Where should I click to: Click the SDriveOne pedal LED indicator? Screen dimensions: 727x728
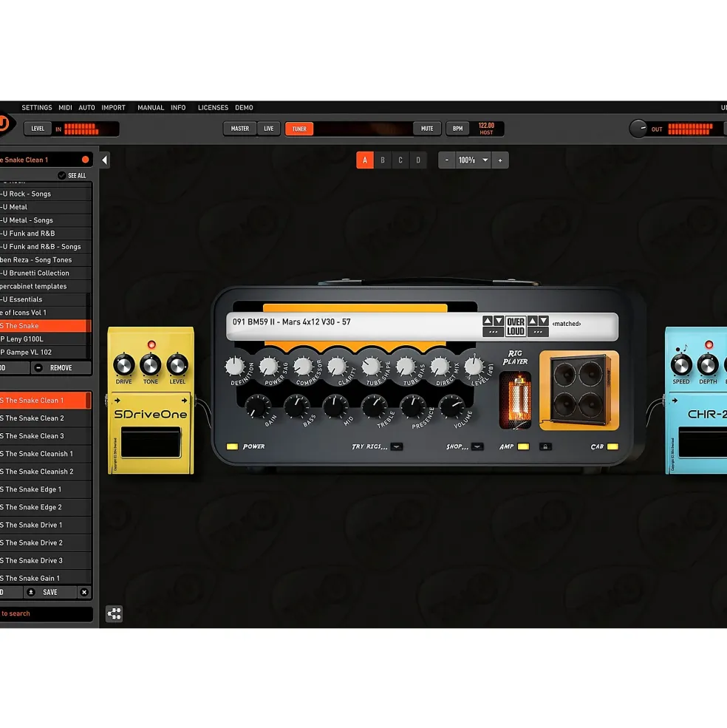tap(151, 344)
